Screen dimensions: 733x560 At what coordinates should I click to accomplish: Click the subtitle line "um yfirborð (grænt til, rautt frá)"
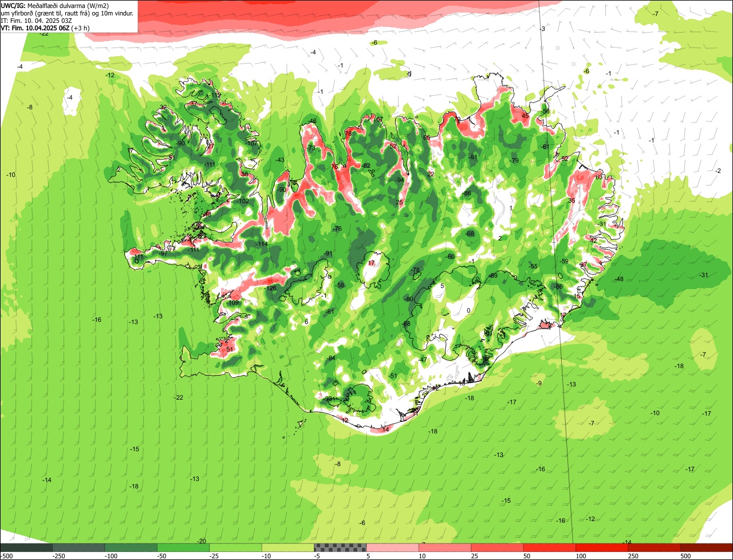coord(45,13)
